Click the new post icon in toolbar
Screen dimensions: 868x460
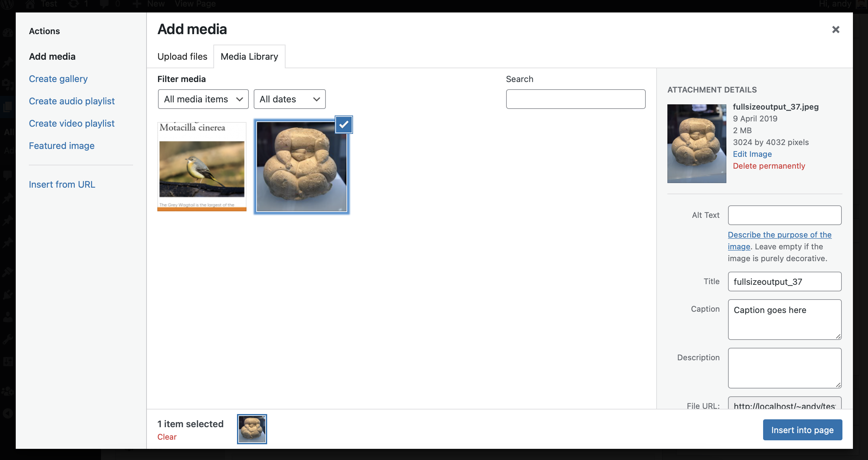[136, 4]
